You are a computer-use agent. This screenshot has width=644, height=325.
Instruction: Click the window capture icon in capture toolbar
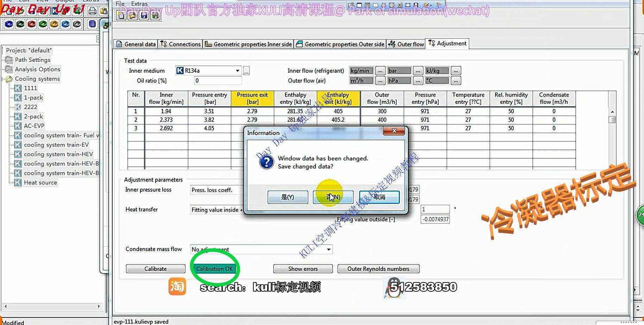point(359,5)
